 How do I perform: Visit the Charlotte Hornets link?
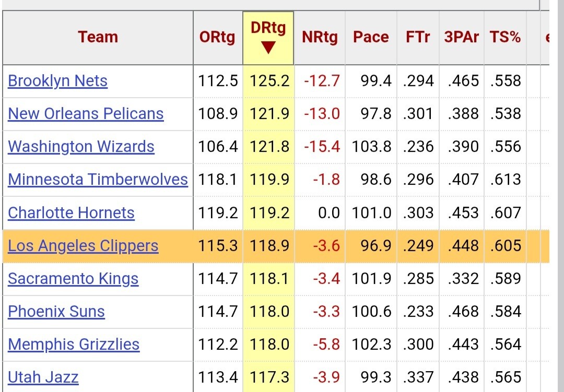click(71, 213)
